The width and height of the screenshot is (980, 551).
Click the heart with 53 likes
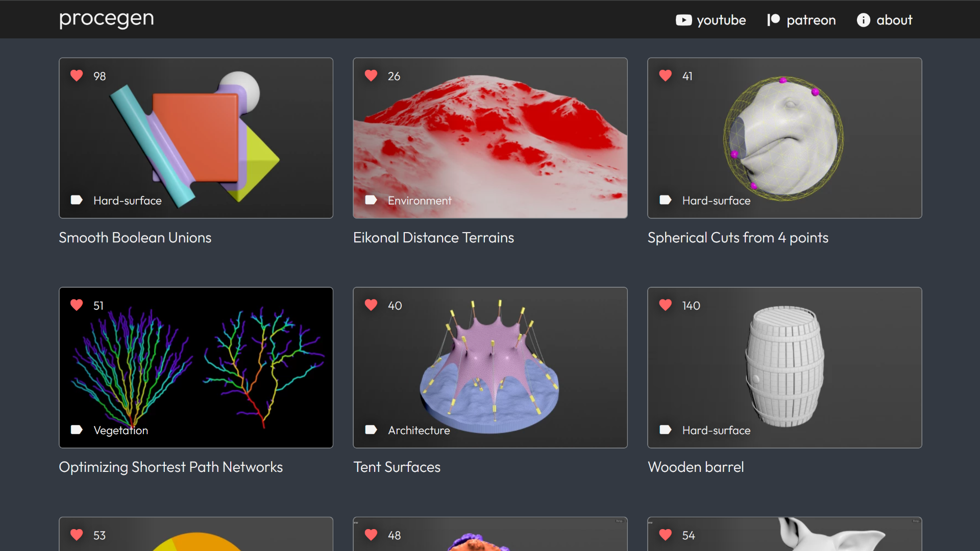click(x=77, y=535)
